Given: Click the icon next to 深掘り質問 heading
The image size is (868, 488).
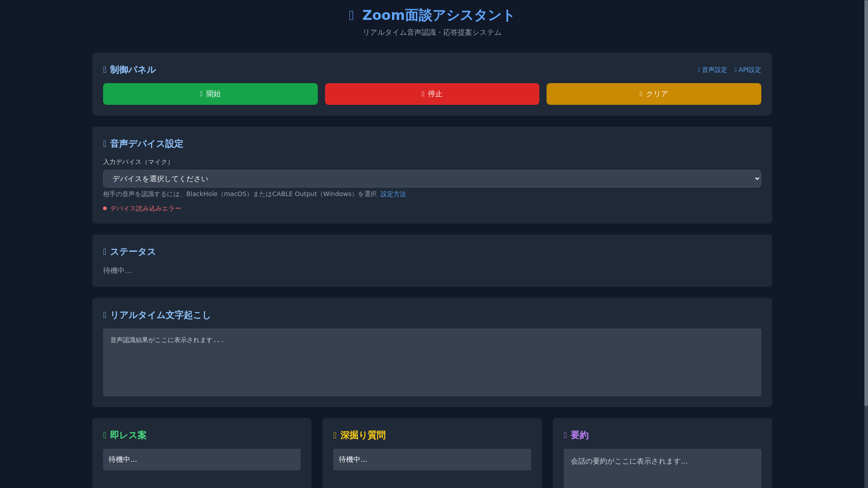Looking at the screenshot, I should coord(335,436).
